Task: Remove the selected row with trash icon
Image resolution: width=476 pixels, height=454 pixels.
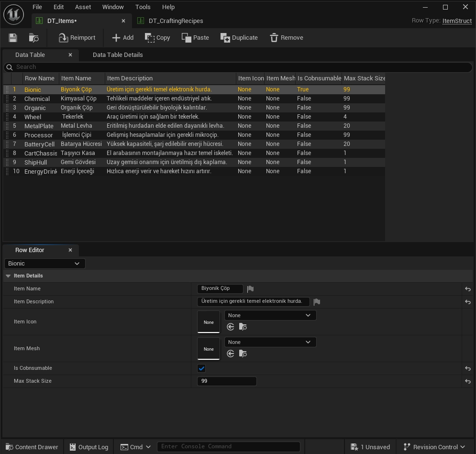Action: pyautogui.click(x=286, y=38)
